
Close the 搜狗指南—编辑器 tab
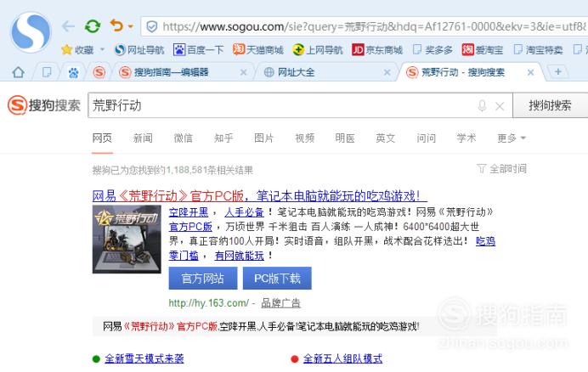click(x=243, y=72)
